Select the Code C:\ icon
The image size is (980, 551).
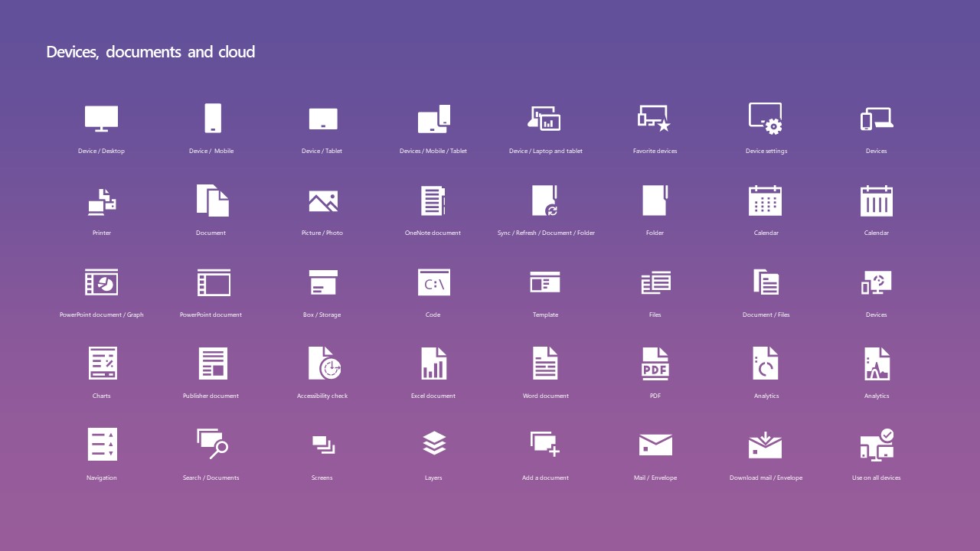tap(434, 282)
